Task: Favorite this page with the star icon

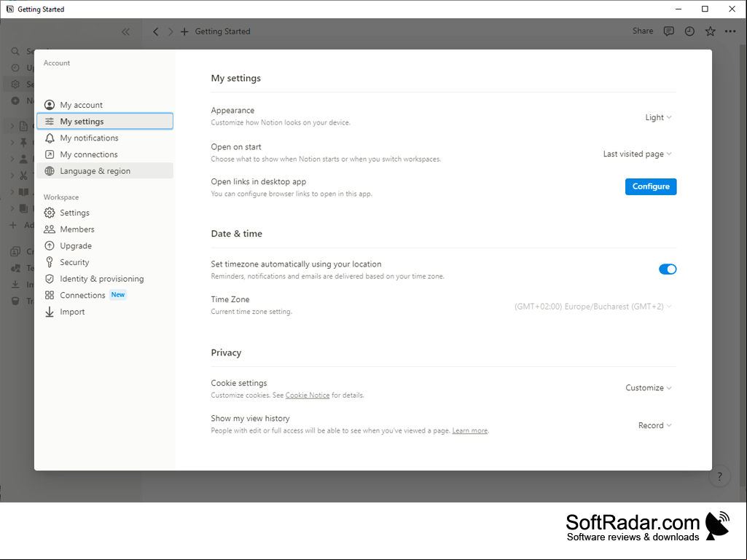Action: click(x=711, y=31)
